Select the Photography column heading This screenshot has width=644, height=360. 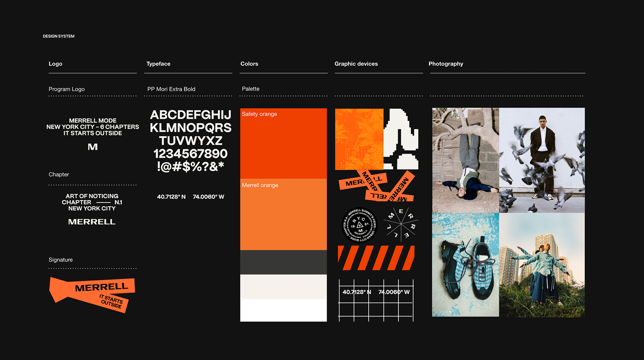click(446, 64)
